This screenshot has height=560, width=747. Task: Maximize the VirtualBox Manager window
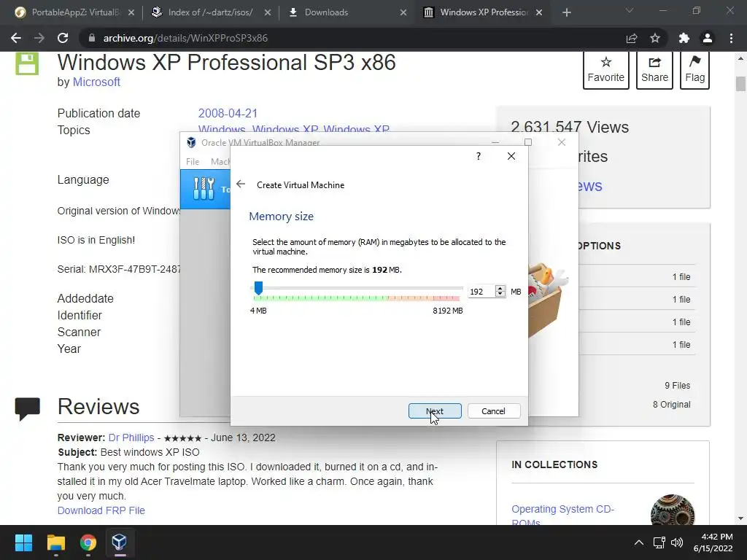pos(528,142)
